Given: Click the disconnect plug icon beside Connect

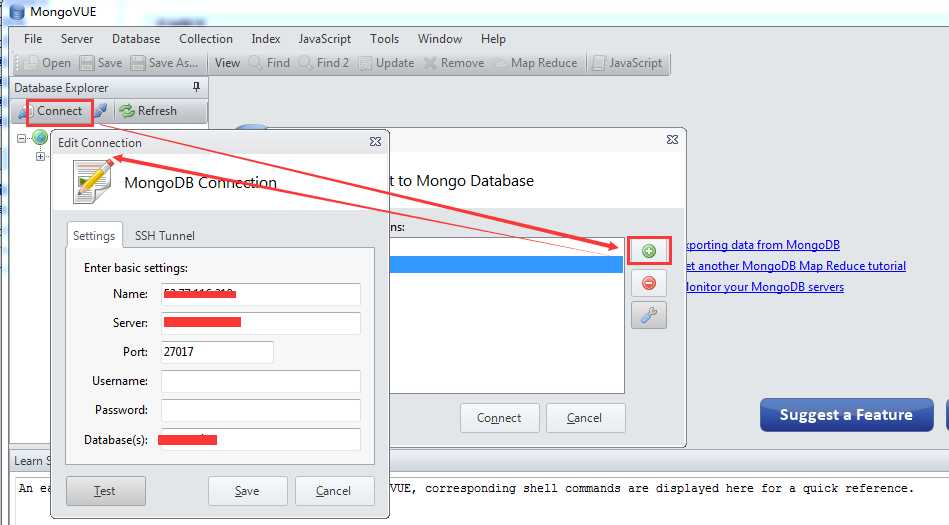Looking at the screenshot, I should pyautogui.click(x=100, y=111).
